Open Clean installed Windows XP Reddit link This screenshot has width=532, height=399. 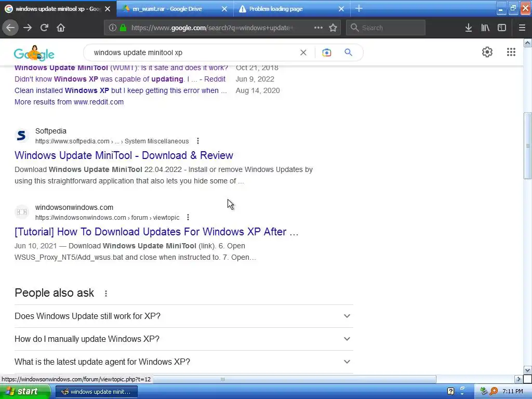[121, 90]
